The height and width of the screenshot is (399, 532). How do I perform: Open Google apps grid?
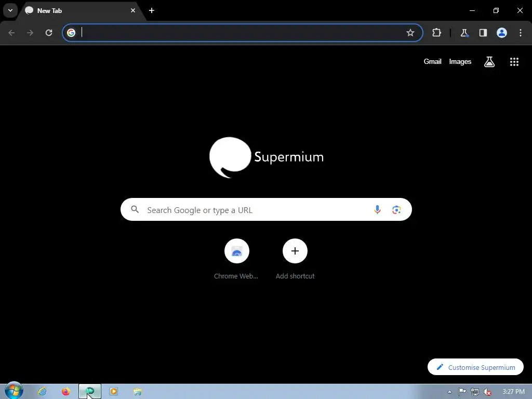pyautogui.click(x=514, y=62)
